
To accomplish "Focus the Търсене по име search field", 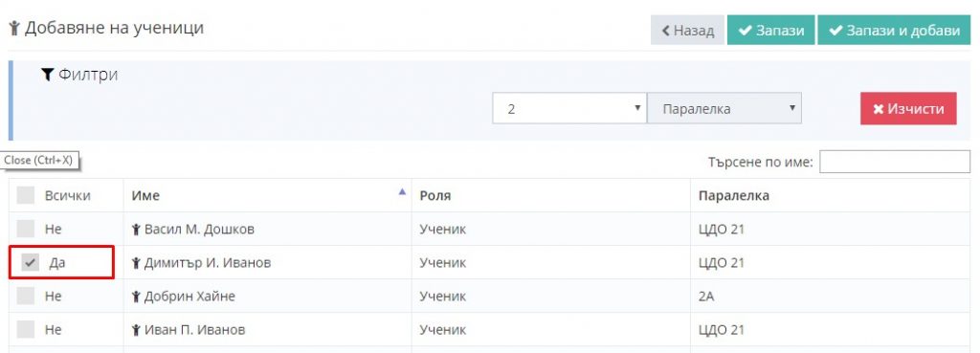I will pyautogui.click(x=895, y=162).
